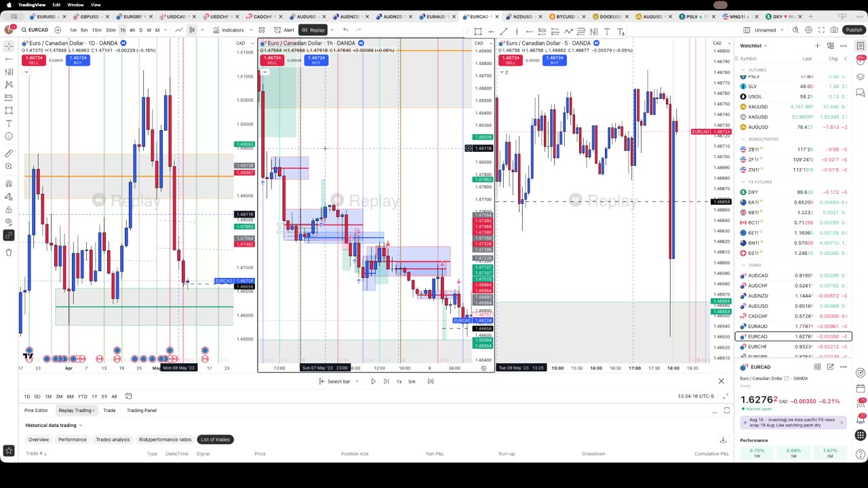Select path zigzag tool in floating toolbar
Viewport: 868px width, 488px height.
tap(568, 31)
